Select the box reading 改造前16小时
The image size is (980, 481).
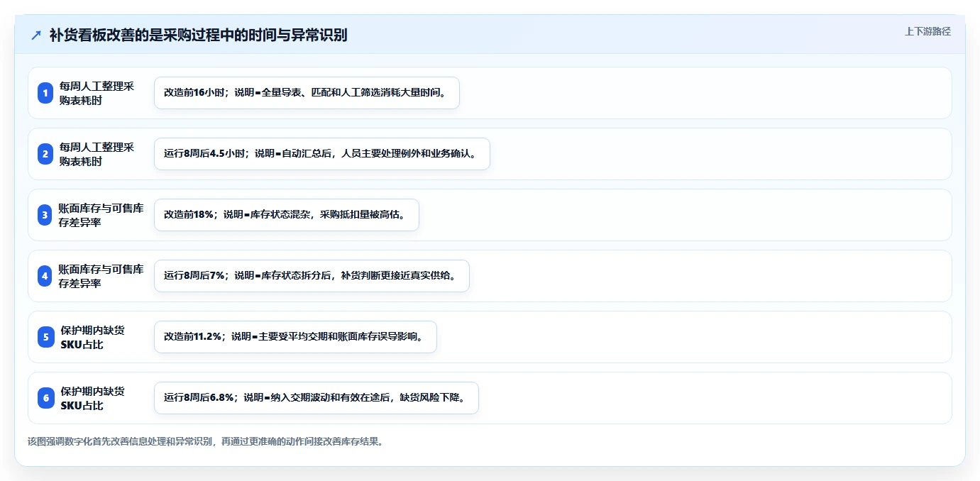[x=307, y=93]
